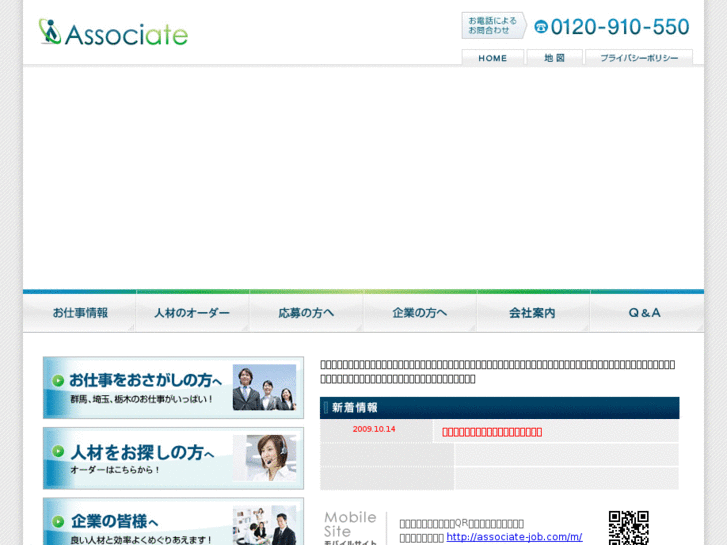Click green arrow icon on 企業の皆様へ banner

click(x=58, y=521)
